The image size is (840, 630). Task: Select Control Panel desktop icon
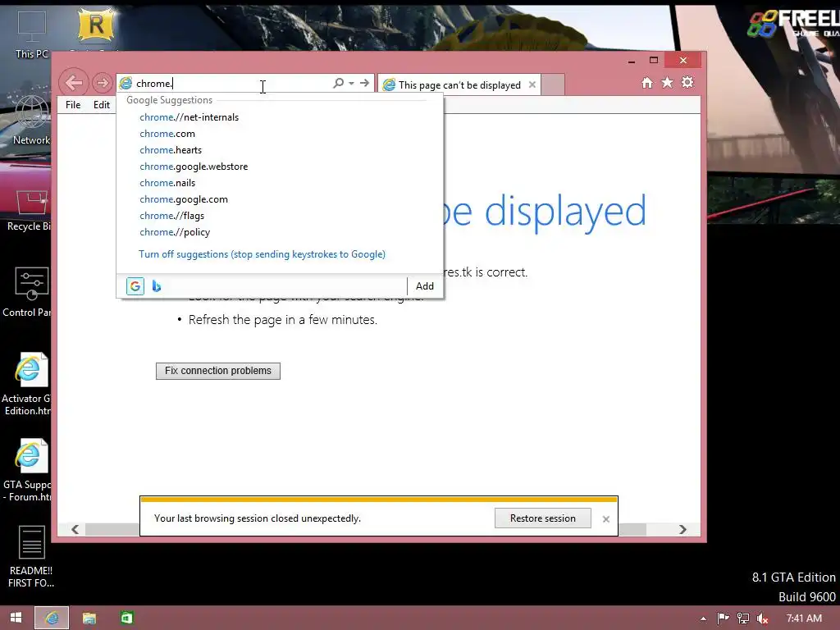28,292
